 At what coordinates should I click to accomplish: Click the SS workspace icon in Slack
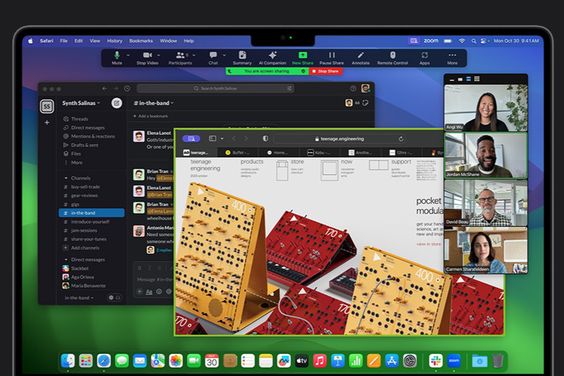(47, 106)
